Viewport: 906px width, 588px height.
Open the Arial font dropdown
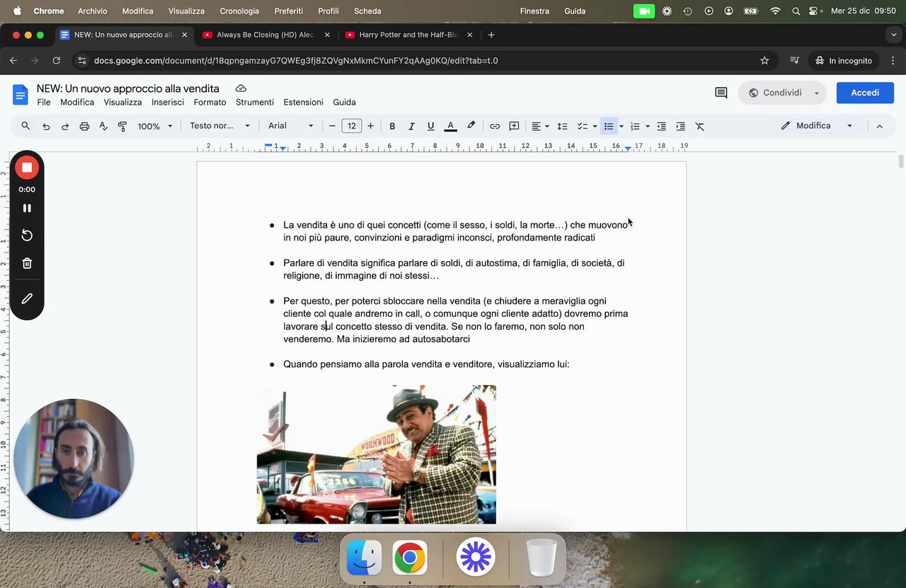tap(291, 126)
